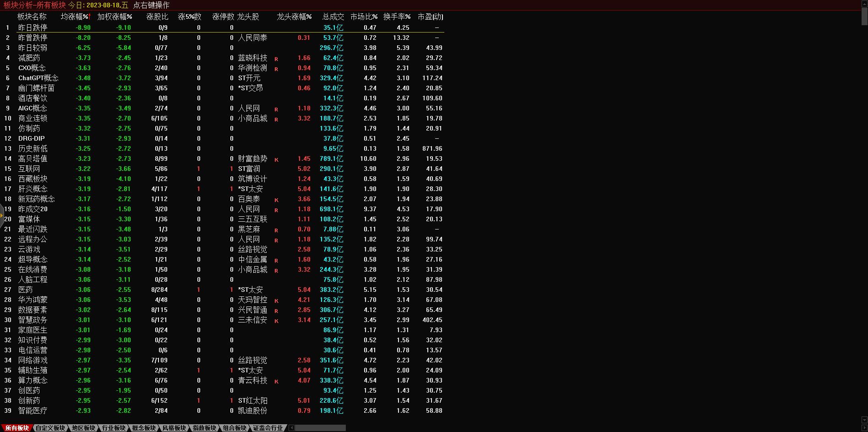Click the R marker beside 中信金属
This screenshot has height=432, width=868.
click(276, 261)
